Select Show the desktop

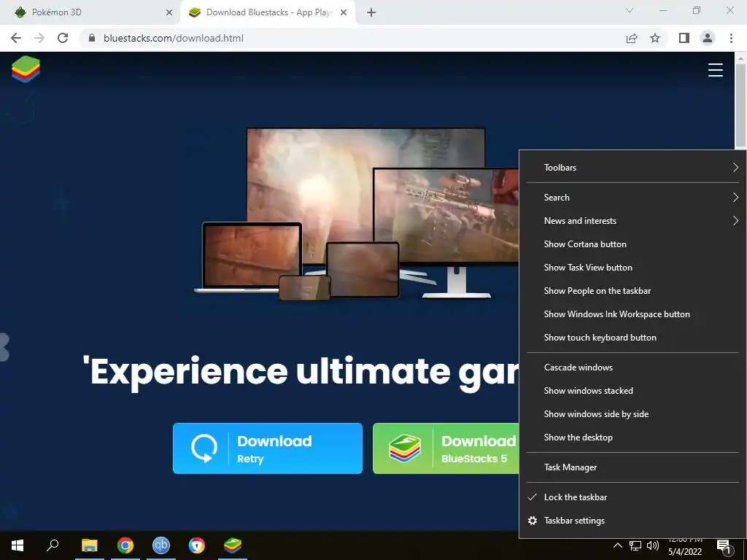(x=632, y=437)
